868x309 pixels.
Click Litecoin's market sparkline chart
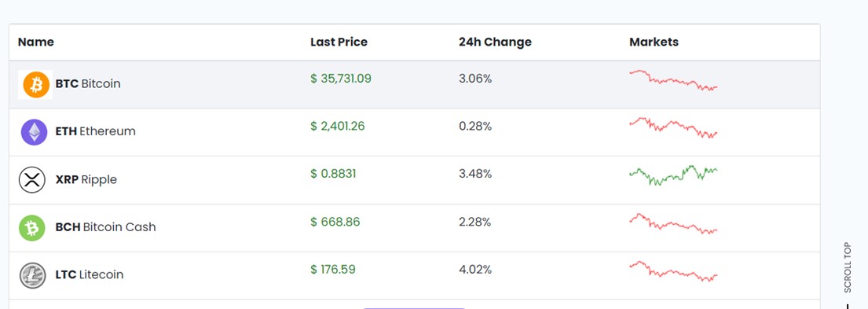tap(673, 271)
